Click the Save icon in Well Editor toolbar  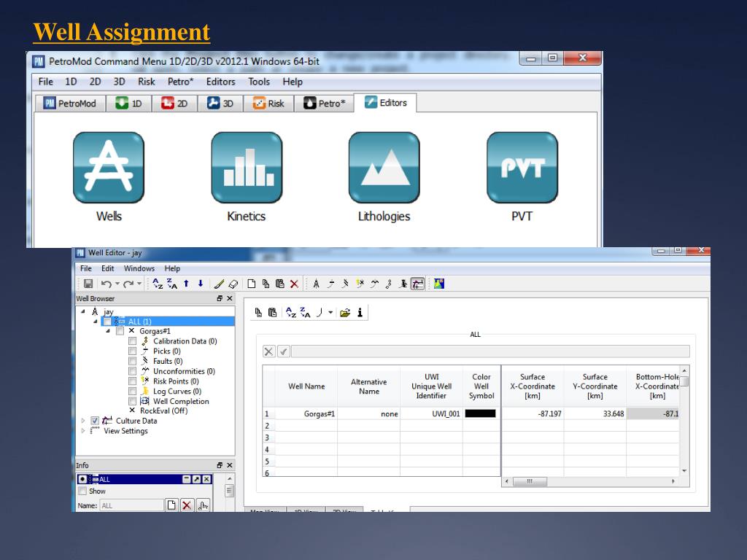(x=88, y=284)
